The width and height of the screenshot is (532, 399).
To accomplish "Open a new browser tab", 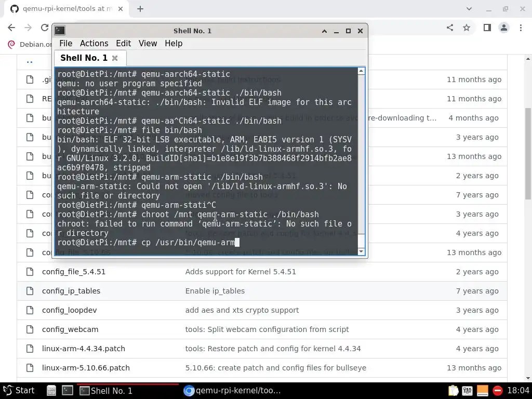I will point(140,9).
